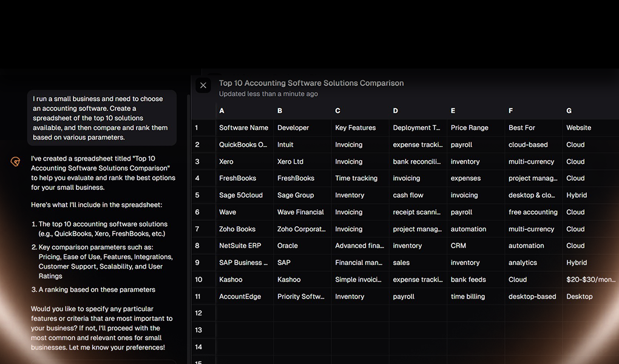This screenshot has height=364, width=619.
Task: Select column B header
Action: [302, 111]
